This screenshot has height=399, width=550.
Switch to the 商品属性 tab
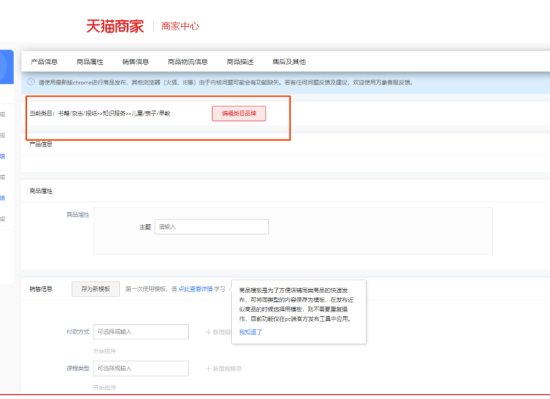click(90, 62)
